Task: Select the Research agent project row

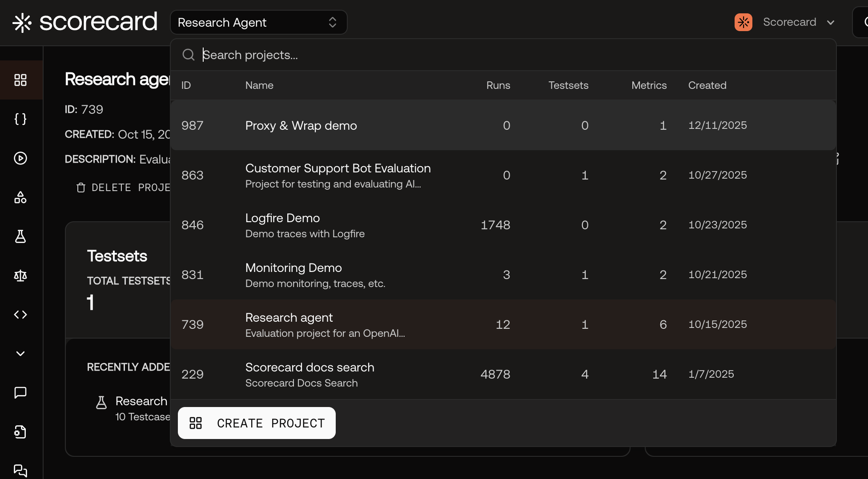Action: pyautogui.click(x=503, y=324)
